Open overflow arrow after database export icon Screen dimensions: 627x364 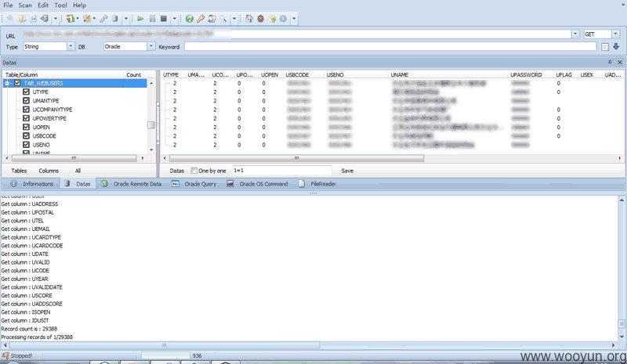pyautogui.click(x=56, y=19)
